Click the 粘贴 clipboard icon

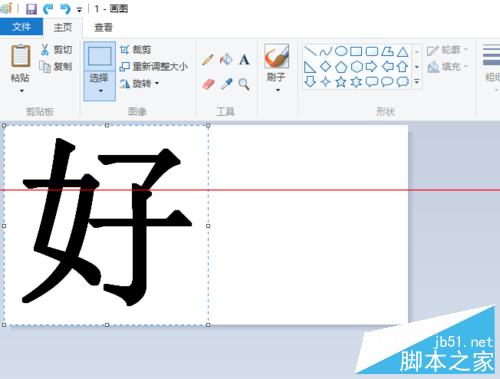[21, 56]
